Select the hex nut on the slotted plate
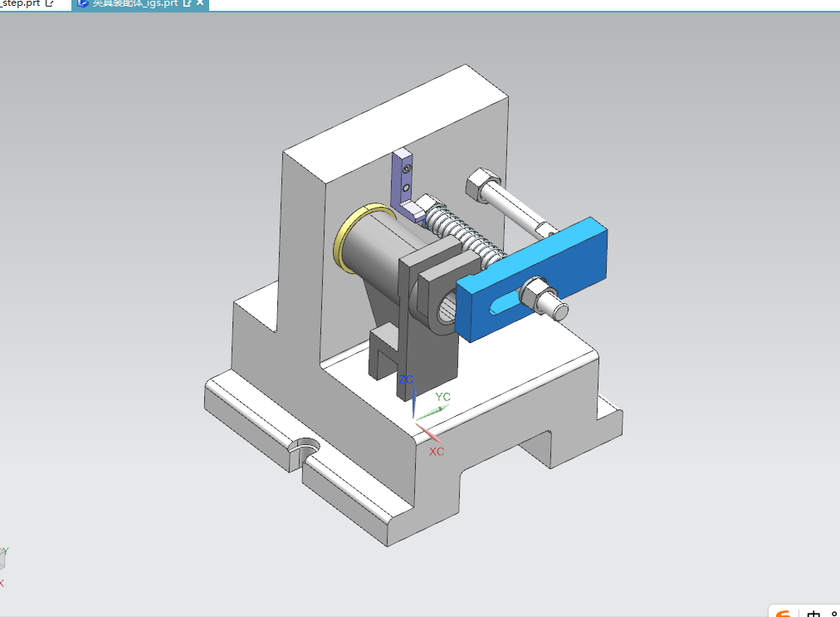 pos(538,294)
